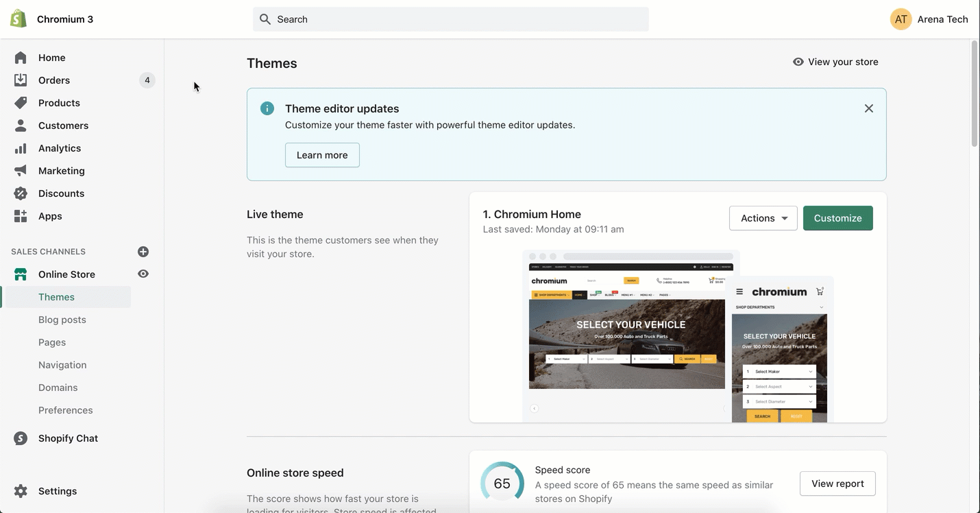The height and width of the screenshot is (513, 980).
Task: Open Home in the sidebar
Action: (52, 58)
